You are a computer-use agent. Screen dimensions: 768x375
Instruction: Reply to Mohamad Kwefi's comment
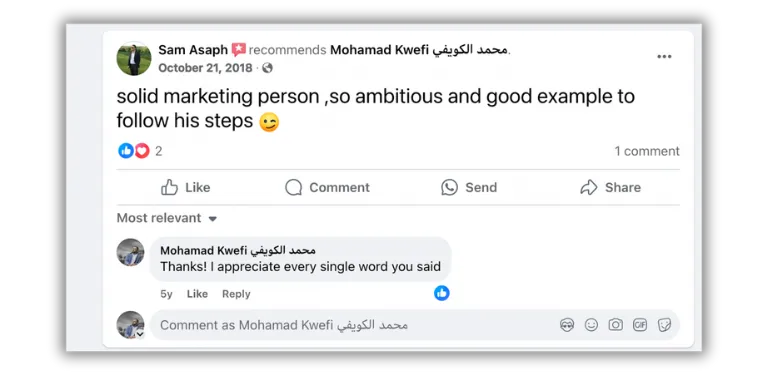236,294
